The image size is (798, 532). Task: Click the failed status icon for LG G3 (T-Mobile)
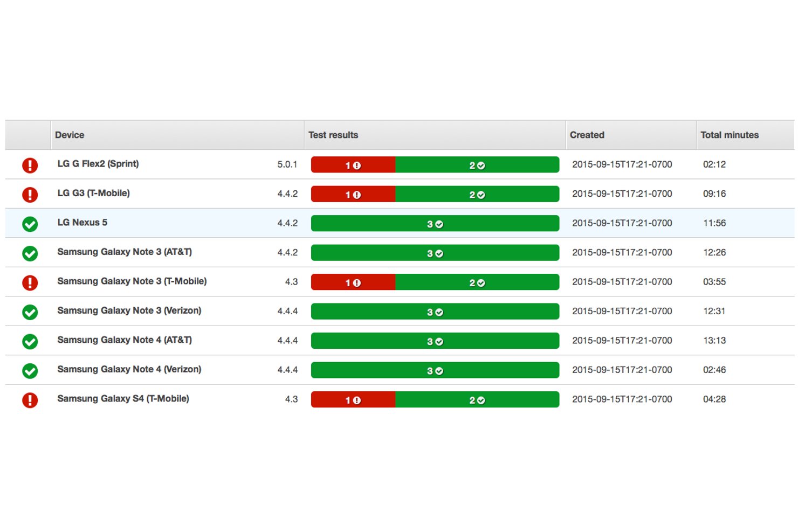pos(30,194)
